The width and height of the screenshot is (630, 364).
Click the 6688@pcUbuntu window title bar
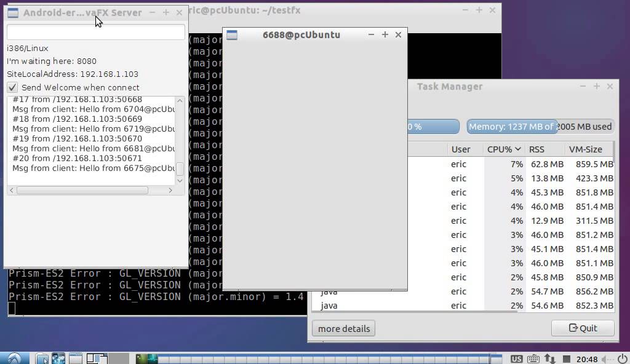tap(301, 35)
